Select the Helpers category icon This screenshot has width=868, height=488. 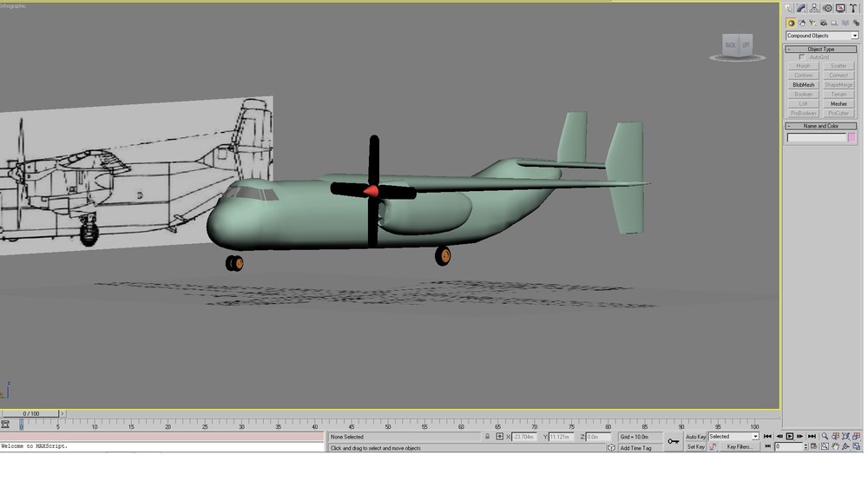[834, 23]
